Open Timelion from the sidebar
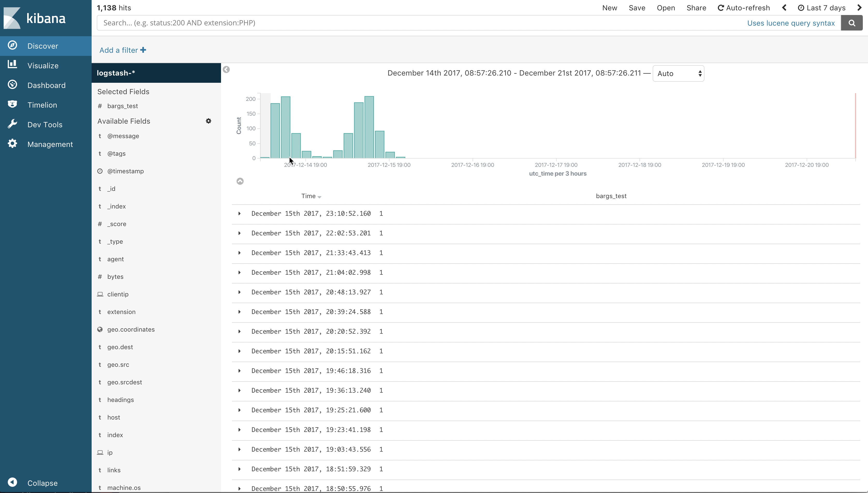 coord(42,105)
